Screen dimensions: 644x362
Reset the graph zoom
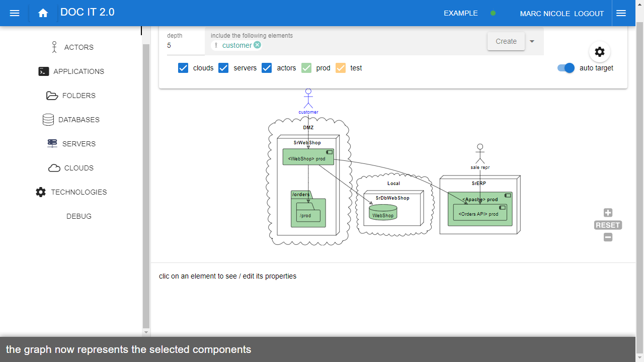tap(608, 225)
